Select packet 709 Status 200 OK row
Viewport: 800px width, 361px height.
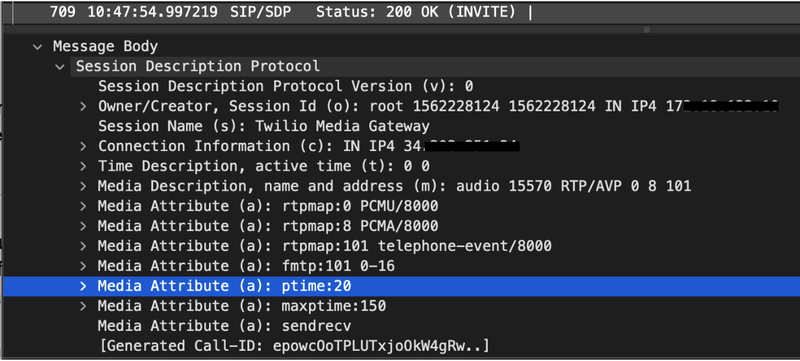(400, 12)
